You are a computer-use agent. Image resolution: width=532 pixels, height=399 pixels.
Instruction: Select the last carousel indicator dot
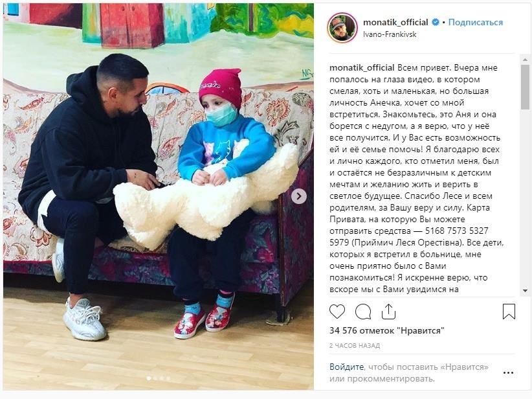[168, 378]
